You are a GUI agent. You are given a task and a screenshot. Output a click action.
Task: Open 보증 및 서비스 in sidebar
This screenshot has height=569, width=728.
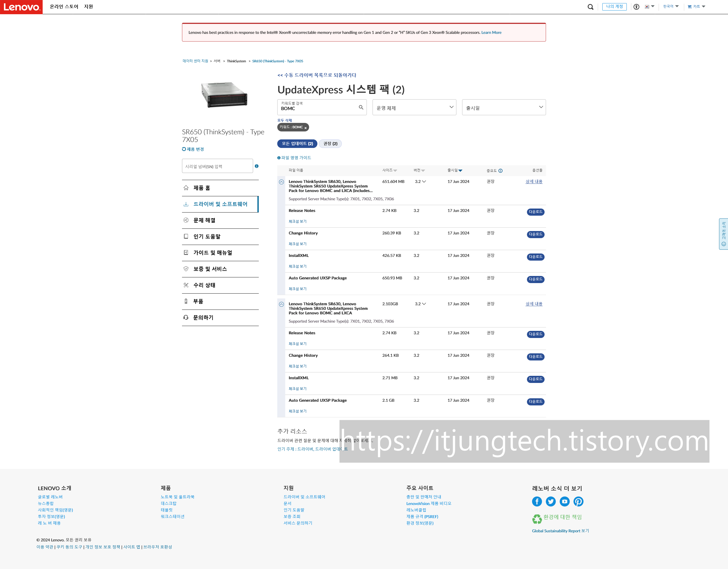[x=220, y=269]
